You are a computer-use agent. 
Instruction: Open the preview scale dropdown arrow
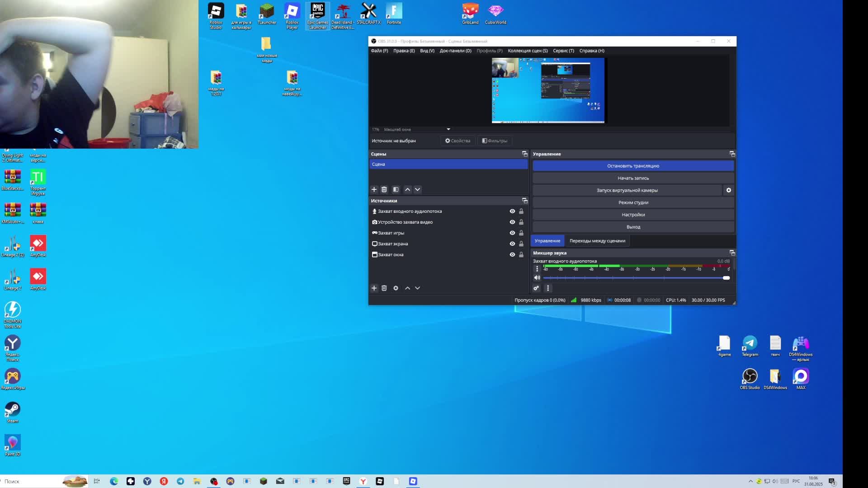(x=448, y=129)
